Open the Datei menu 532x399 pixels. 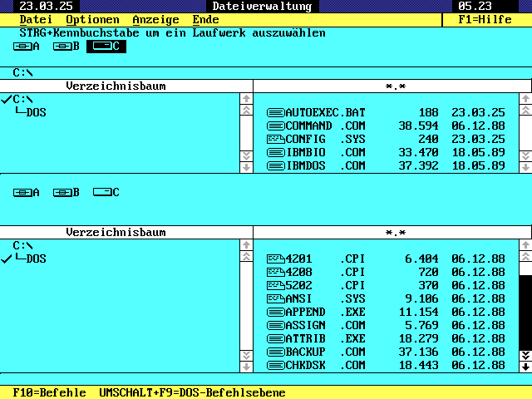point(36,20)
